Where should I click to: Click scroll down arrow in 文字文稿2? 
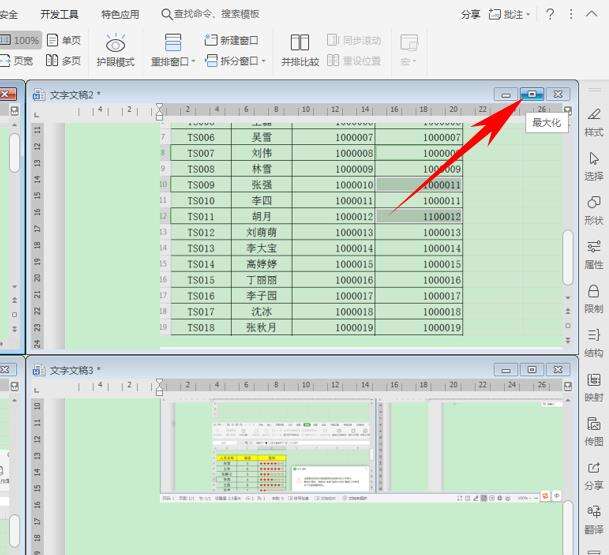point(567,298)
